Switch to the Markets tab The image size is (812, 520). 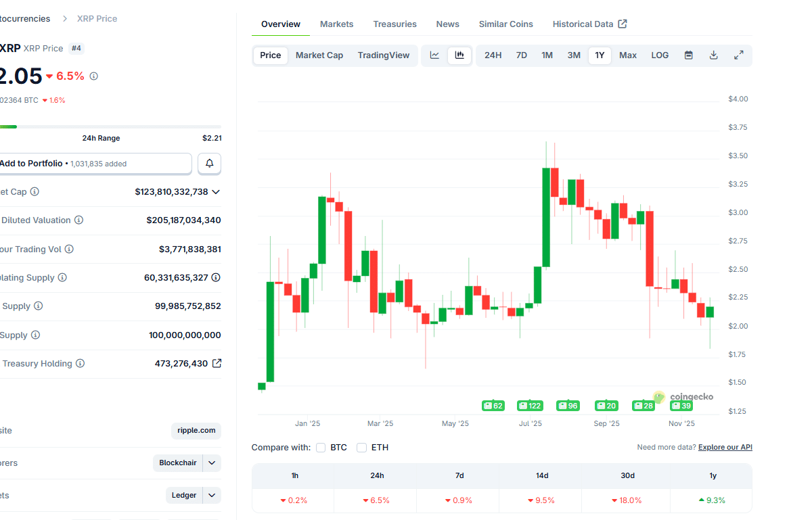pyautogui.click(x=336, y=24)
